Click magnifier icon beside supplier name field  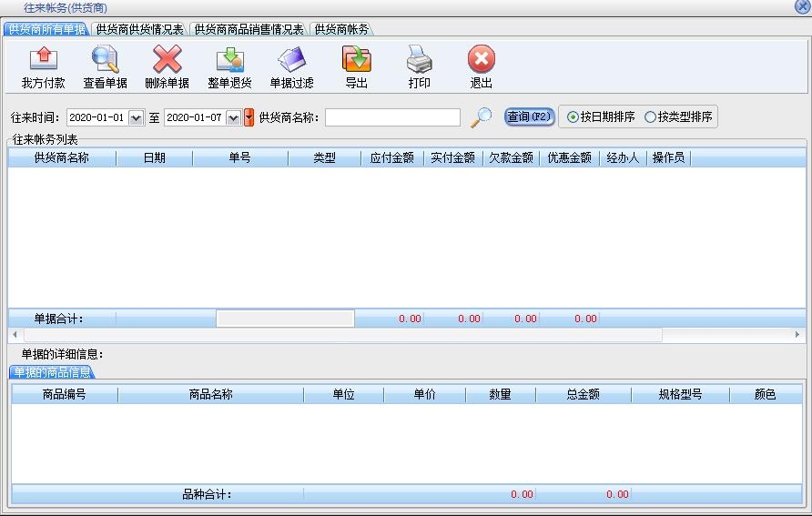click(481, 117)
